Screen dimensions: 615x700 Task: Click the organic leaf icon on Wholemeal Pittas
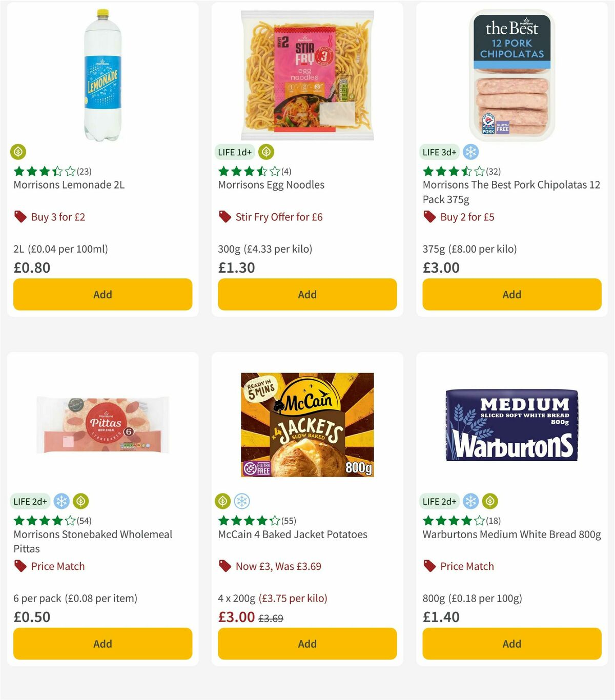point(82,501)
